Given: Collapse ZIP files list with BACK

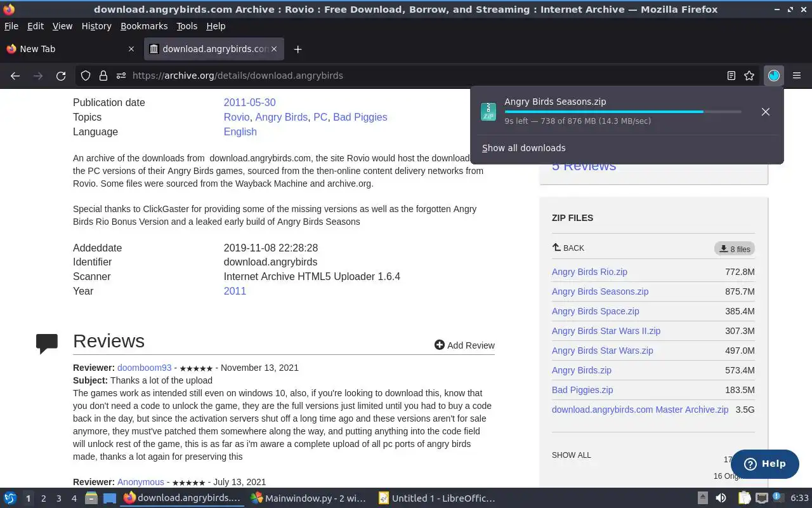Looking at the screenshot, I should [568, 248].
